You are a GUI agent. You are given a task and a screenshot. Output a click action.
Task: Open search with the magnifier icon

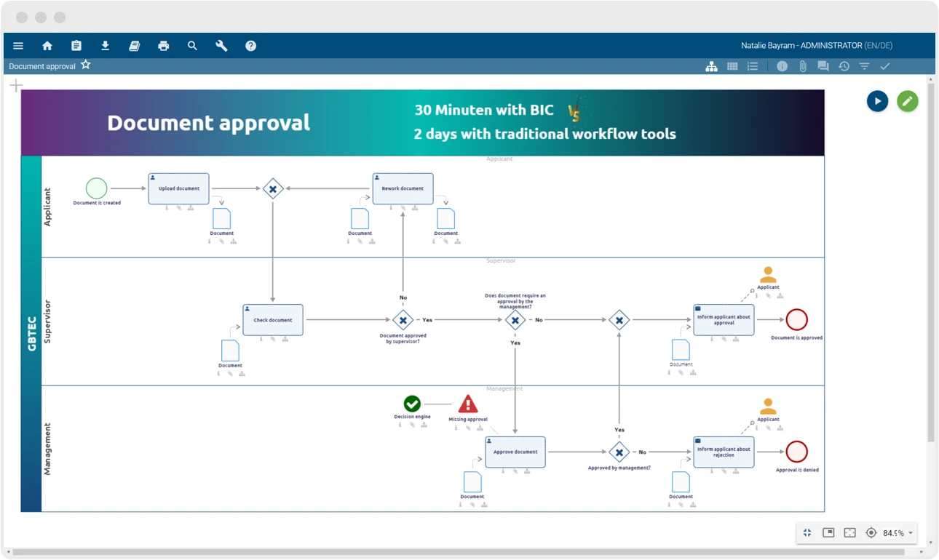point(193,46)
